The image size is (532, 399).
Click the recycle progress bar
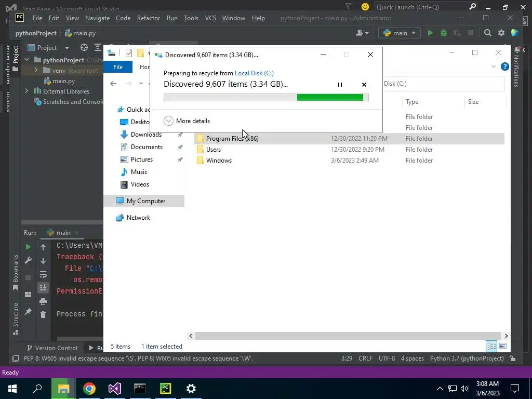pyautogui.click(x=266, y=97)
